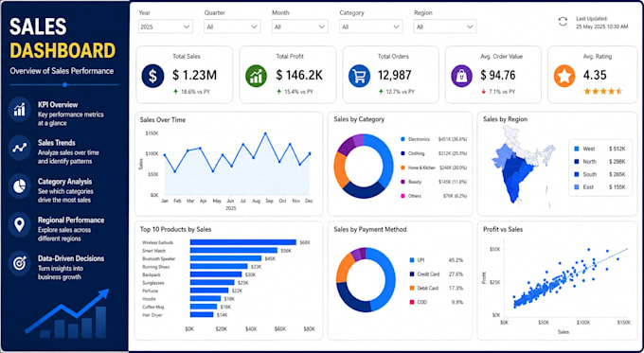This screenshot has height=353, width=644.
Task: Click the Running Shoes bar
Action: coord(219,266)
